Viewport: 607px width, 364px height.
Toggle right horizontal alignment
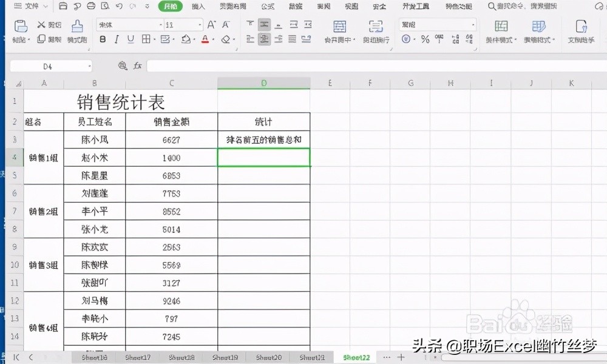pyautogui.click(x=279, y=39)
